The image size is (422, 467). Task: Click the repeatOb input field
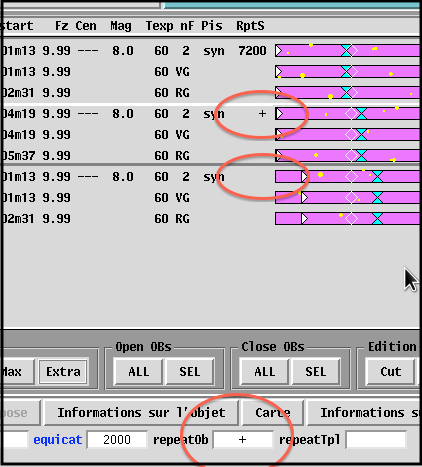(x=243, y=440)
